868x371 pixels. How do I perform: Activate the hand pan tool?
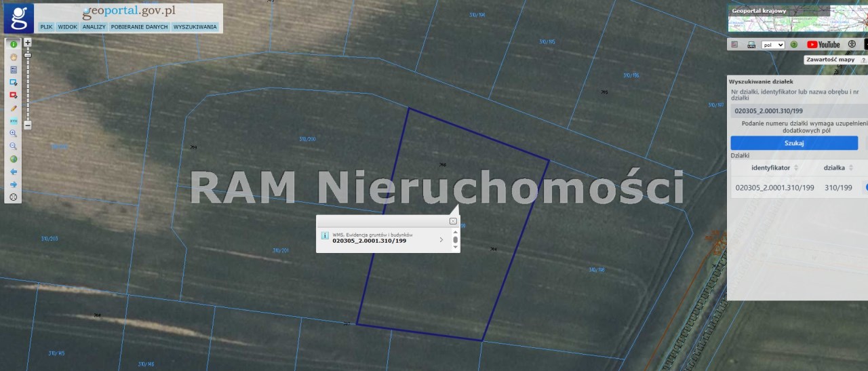(13, 57)
